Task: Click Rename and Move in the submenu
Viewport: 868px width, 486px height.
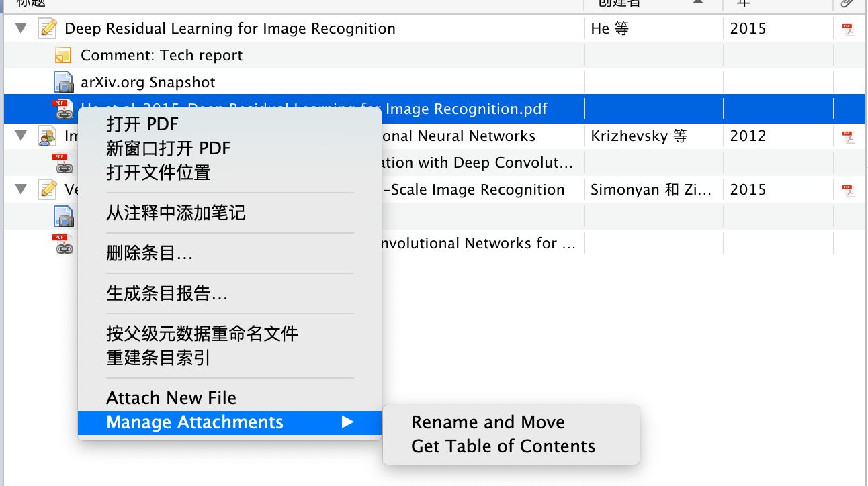Action: tap(488, 422)
